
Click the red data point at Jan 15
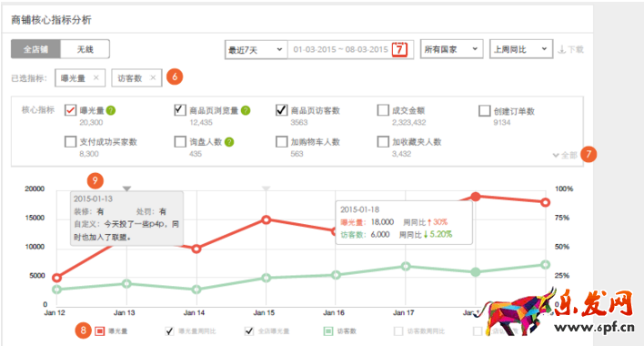[267, 219]
